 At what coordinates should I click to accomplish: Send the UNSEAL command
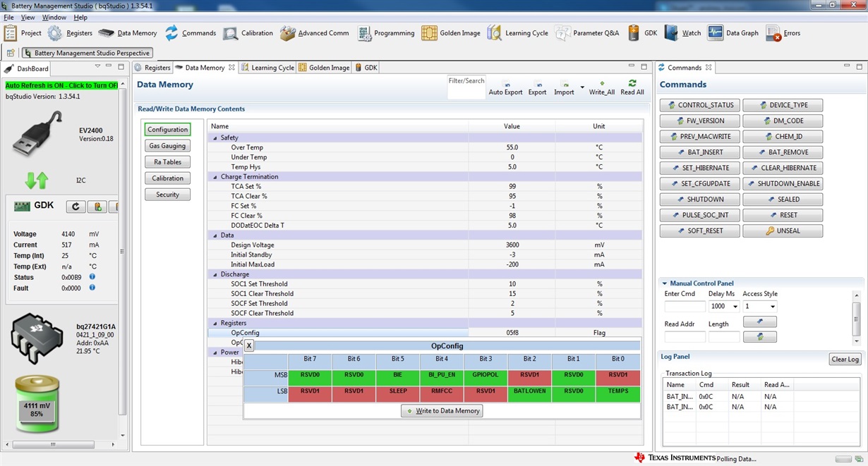pos(783,231)
